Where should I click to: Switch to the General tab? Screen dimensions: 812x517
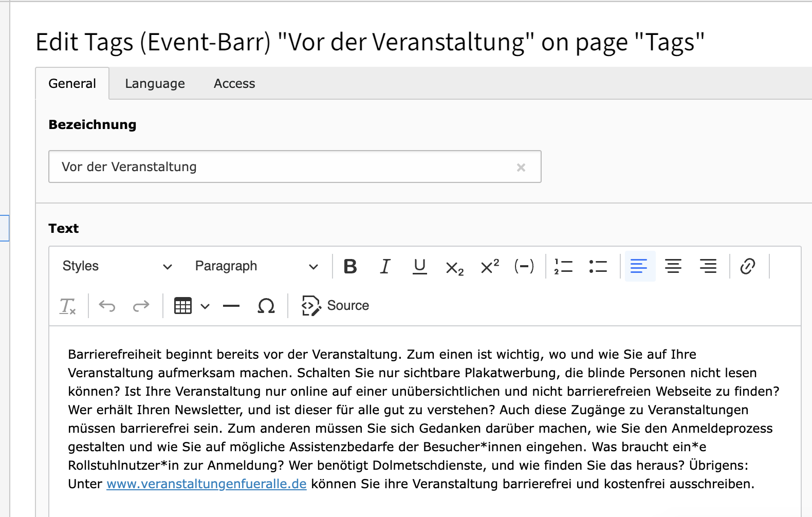tap(72, 83)
